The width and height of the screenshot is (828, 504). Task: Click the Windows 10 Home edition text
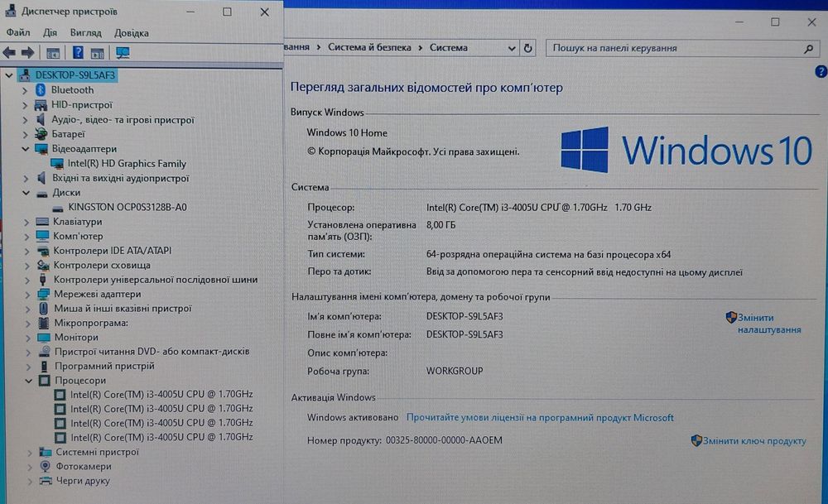pos(347,133)
